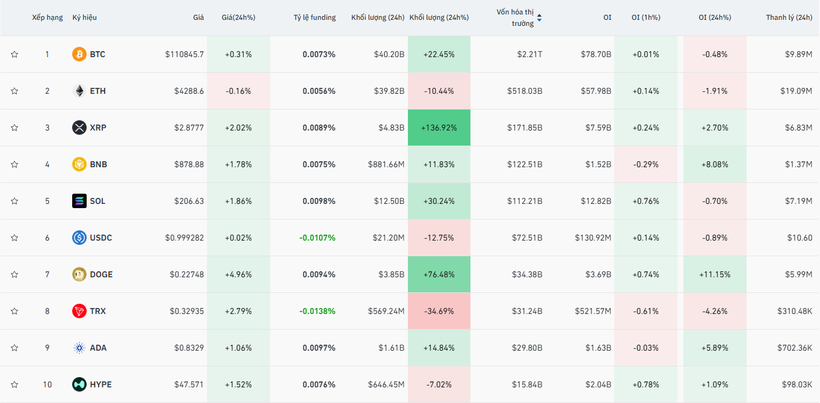Click the Dogecoin (DOGE) icon
The image size is (820, 403).
click(x=79, y=274)
